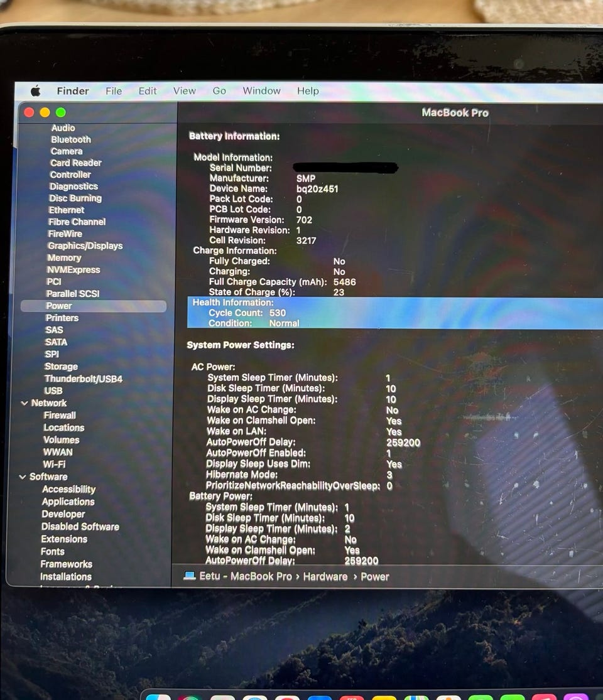Screen dimensions: 603x700
Task: Select Applications under Software
Action: tap(68, 502)
